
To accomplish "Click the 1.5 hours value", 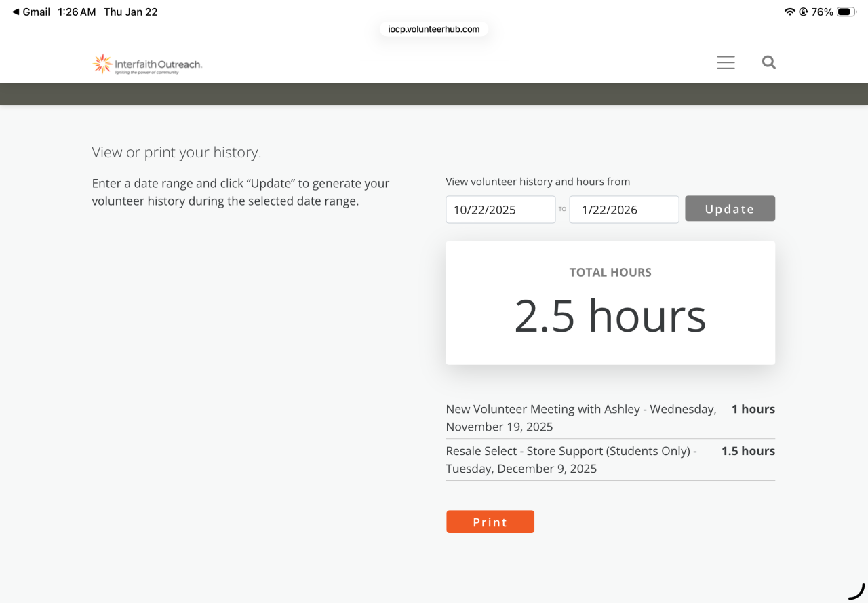I will [x=748, y=451].
